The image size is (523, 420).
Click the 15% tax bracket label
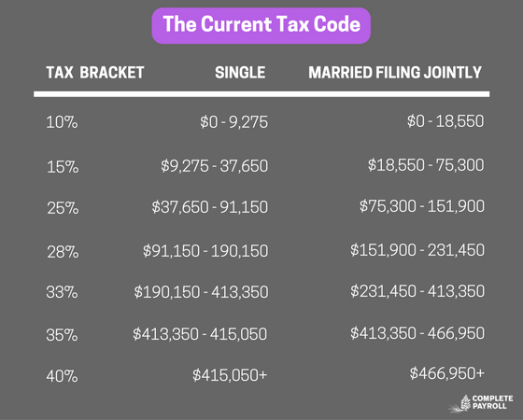tap(63, 167)
